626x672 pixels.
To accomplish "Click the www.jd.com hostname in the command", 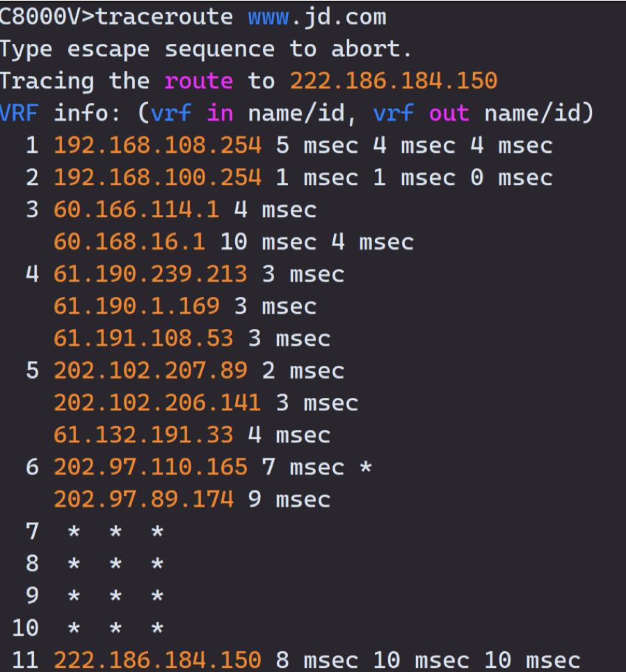I will [316, 17].
